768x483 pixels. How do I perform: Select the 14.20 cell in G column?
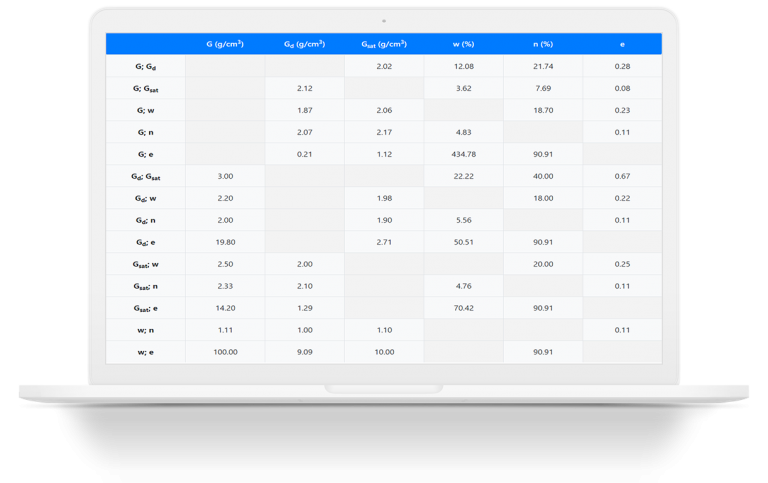(x=224, y=308)
